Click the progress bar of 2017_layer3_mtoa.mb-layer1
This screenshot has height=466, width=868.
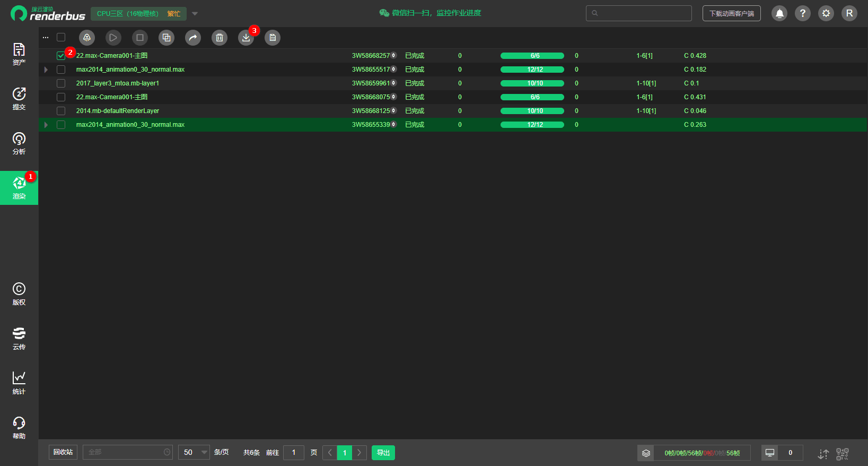[x=532, y=83]
